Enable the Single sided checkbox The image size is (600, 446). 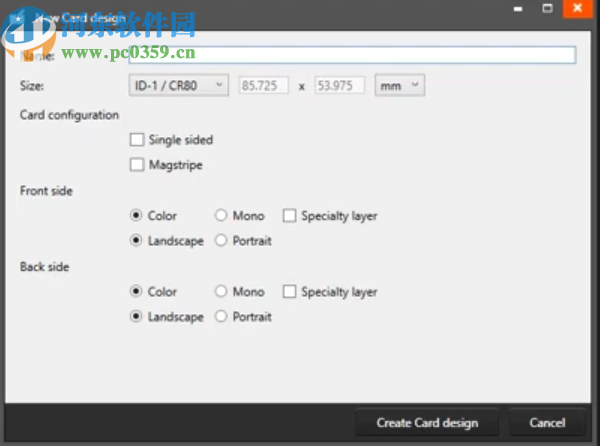coord(137,140)
